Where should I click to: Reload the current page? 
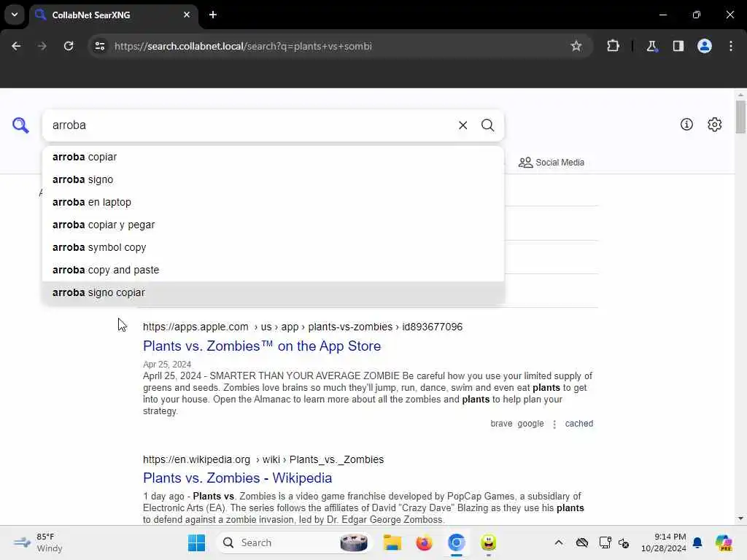point(69,46)
